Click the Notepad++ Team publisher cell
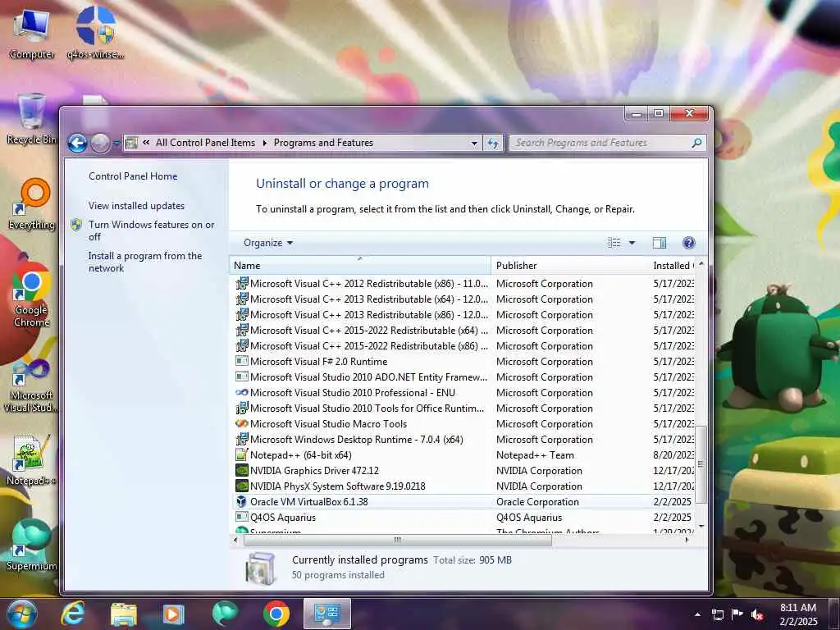 point(535,455)
